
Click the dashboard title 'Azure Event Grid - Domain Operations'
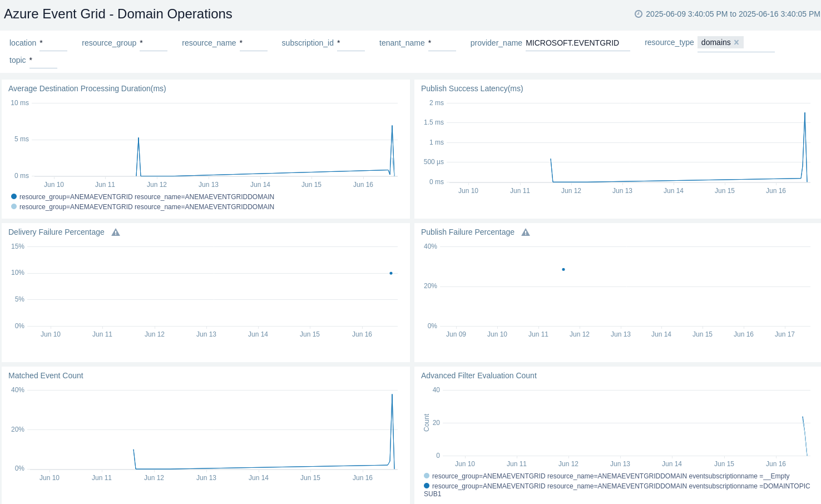coord(118,14)
